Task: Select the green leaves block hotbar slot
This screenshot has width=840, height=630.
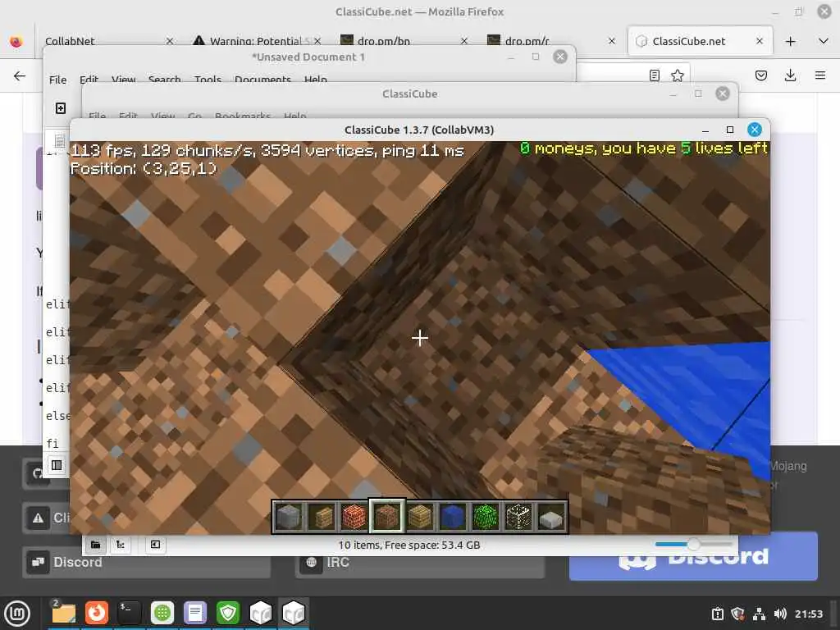Action: pos(486,517)
